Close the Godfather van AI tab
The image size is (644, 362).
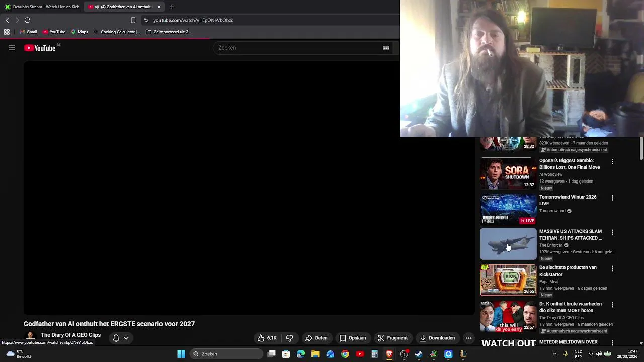coord(159,7)
